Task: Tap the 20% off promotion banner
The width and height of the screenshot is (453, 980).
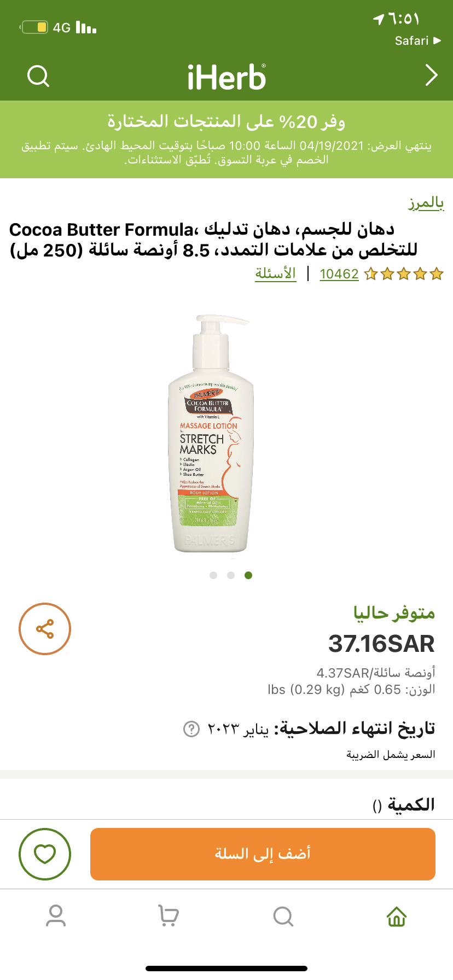Action: pos(226,139)
